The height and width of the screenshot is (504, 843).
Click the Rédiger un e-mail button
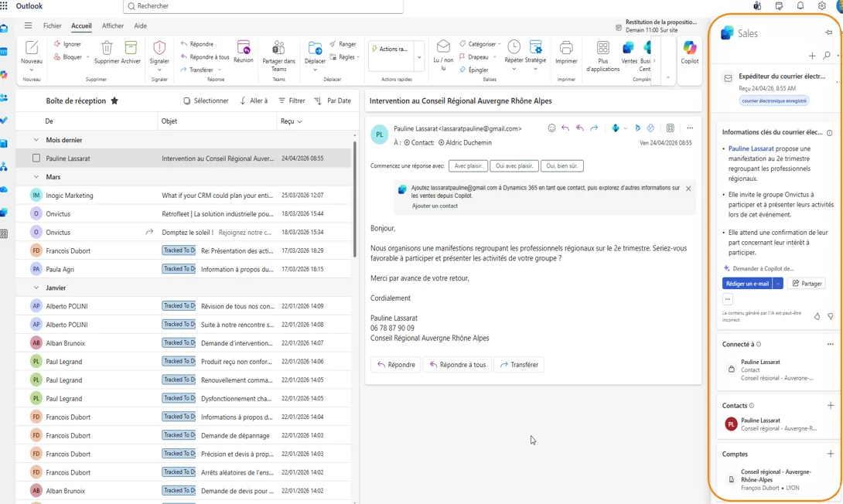coord(747,283)
